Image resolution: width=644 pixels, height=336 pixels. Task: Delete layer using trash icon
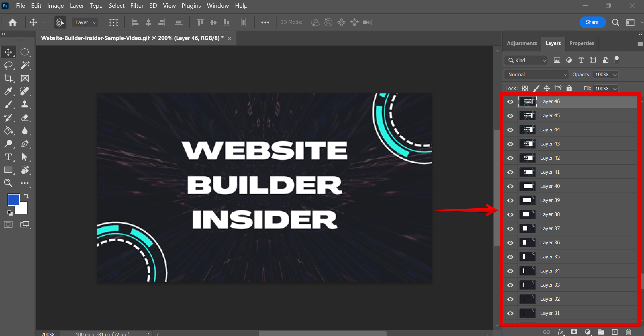tap(628, 332)
